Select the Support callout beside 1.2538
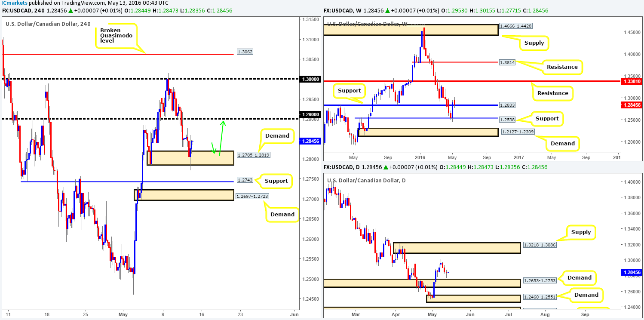Screen dimensions: 644x320 click(x=547, y=118)
